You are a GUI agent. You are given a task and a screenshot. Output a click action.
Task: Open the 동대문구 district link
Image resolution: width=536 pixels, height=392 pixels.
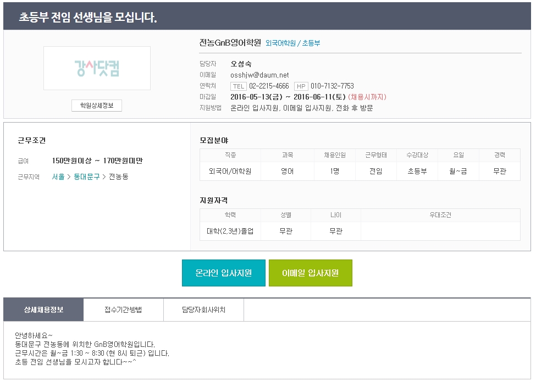(87, 176)
